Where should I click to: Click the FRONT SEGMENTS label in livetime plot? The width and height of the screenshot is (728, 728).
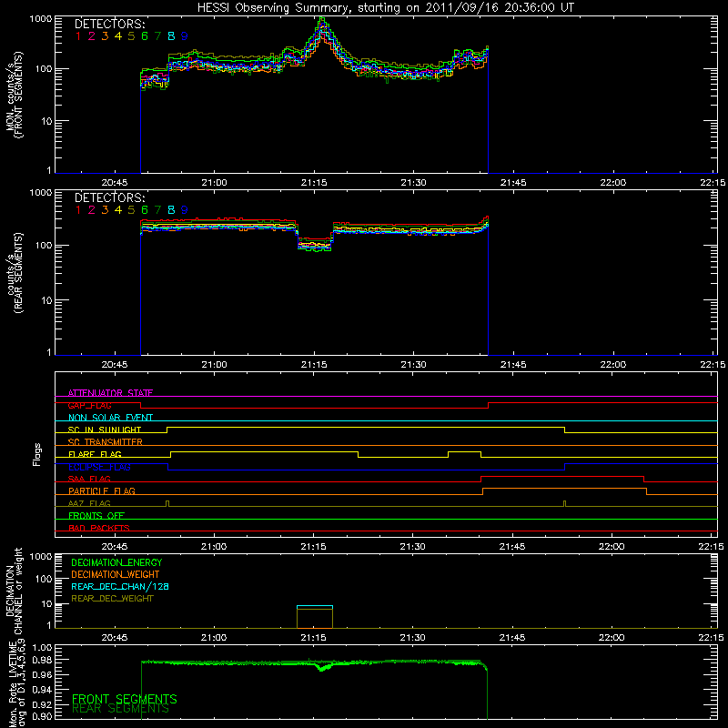tap(125, 699)
